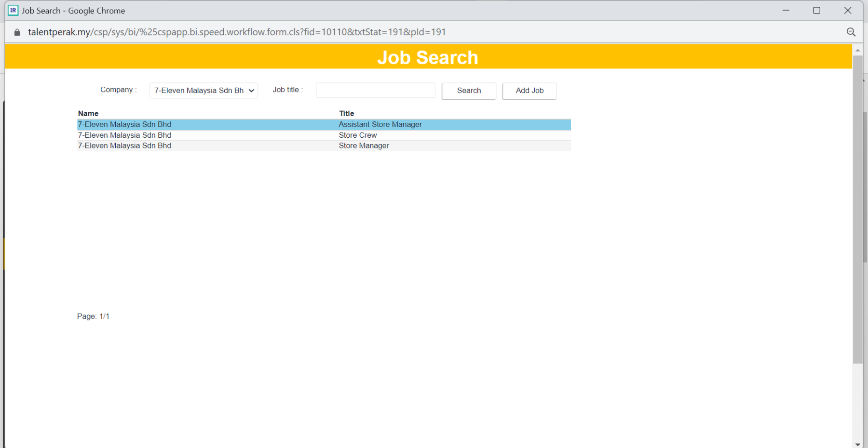This screenshot has height=448, width=868.
Task: Open the Company dropdown list
Action: pos(203,91)
